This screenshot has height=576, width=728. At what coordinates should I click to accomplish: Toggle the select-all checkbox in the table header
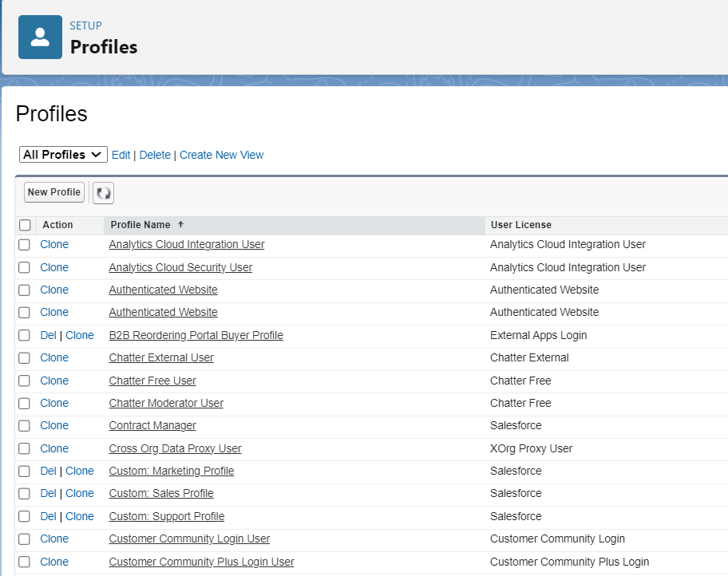pos(25,225)
